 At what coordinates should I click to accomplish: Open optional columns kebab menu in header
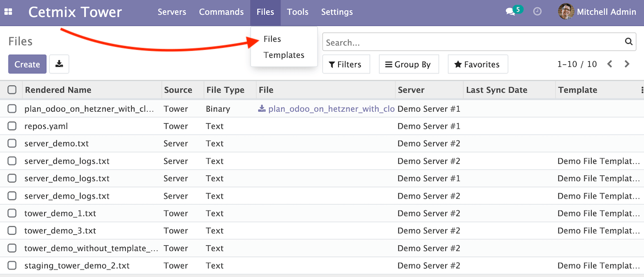642,90
